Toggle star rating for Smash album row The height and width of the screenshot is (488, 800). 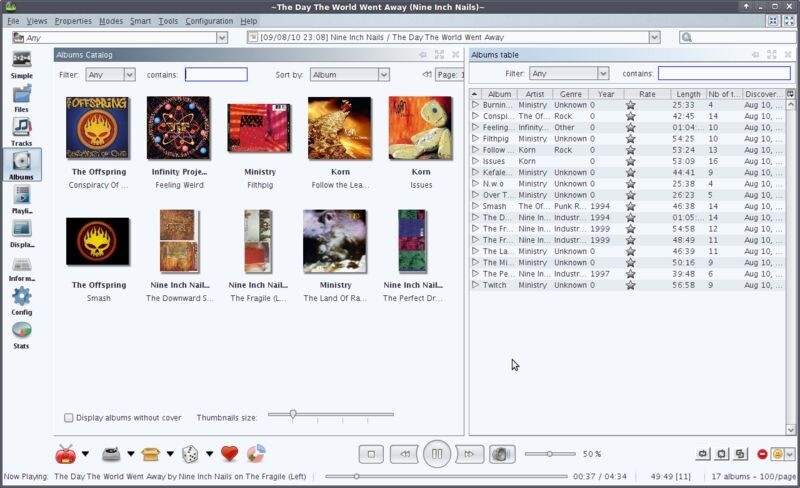point(630,206)
